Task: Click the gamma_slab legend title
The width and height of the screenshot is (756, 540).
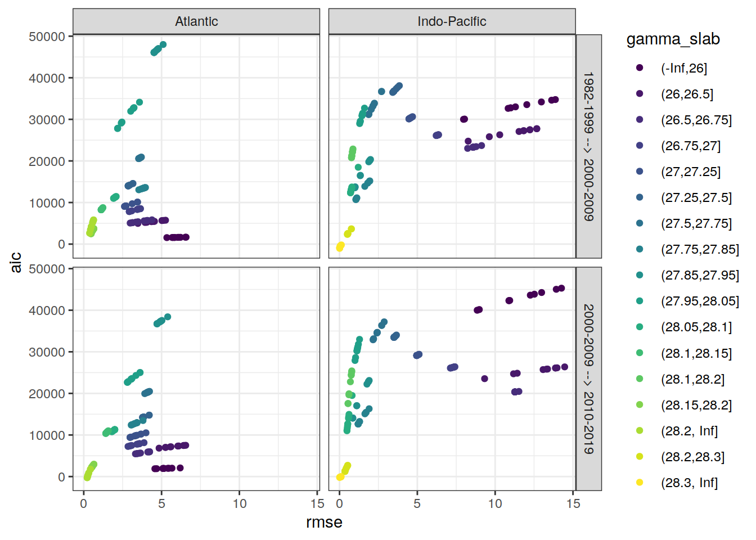Action: (673, 39)
